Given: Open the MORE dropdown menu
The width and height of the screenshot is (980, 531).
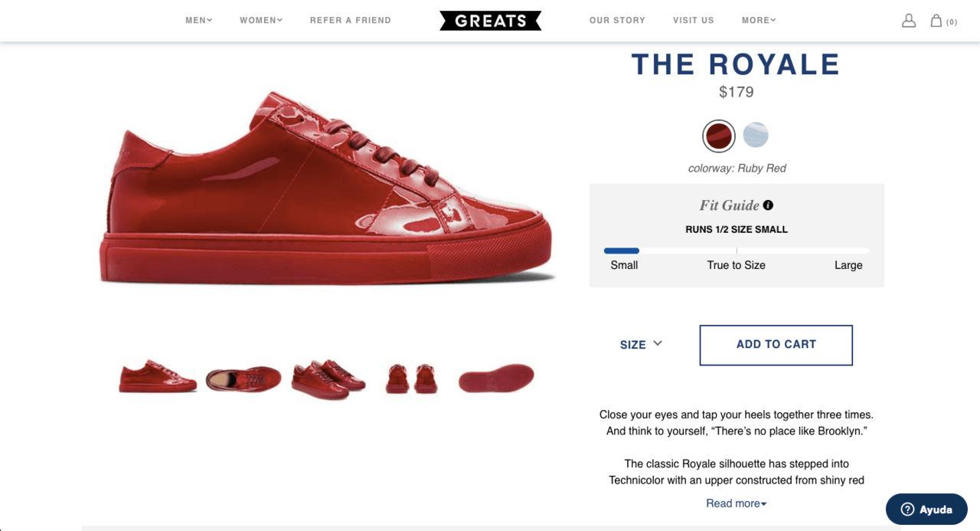Looking at the screenshot, I should tap(759, 21).
